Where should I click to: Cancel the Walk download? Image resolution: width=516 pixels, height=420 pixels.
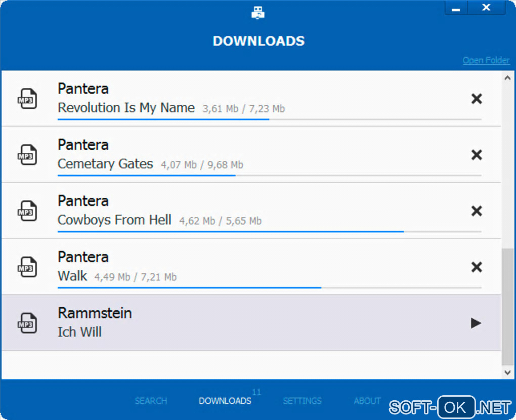click(477, 267)
